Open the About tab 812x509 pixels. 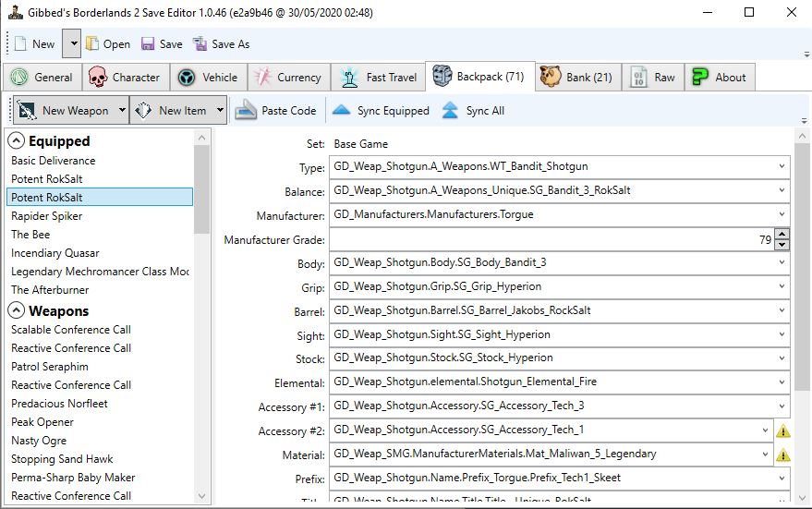click(720, 78)
